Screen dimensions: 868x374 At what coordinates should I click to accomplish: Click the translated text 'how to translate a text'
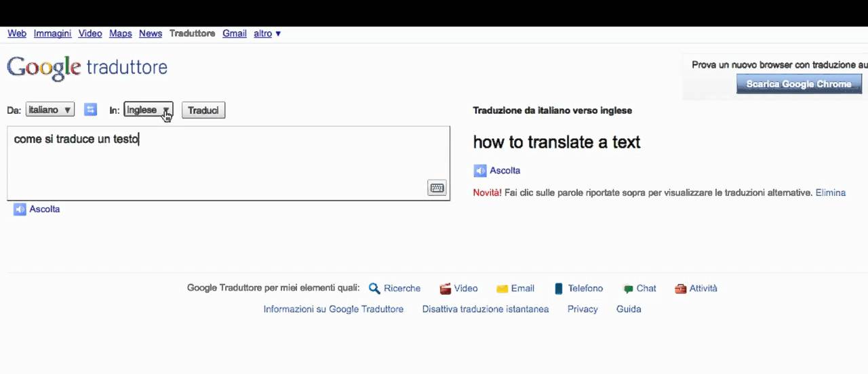tap(557, 142)
